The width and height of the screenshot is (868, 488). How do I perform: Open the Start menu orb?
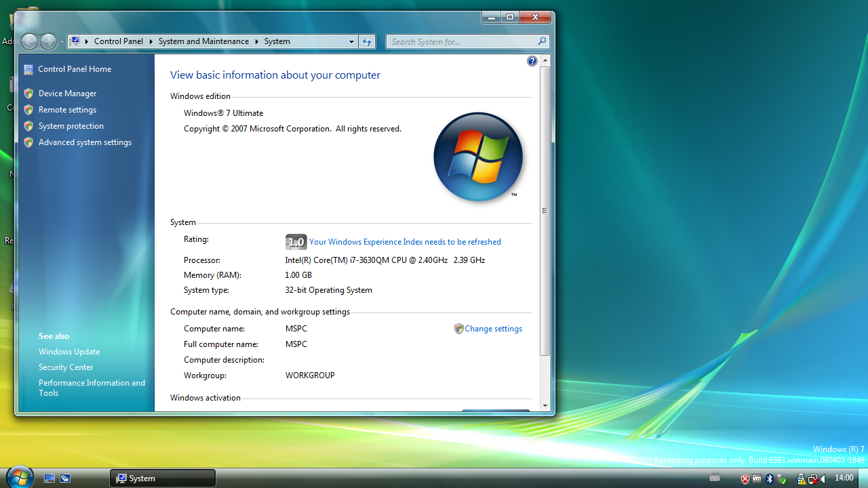coord(19,476)
